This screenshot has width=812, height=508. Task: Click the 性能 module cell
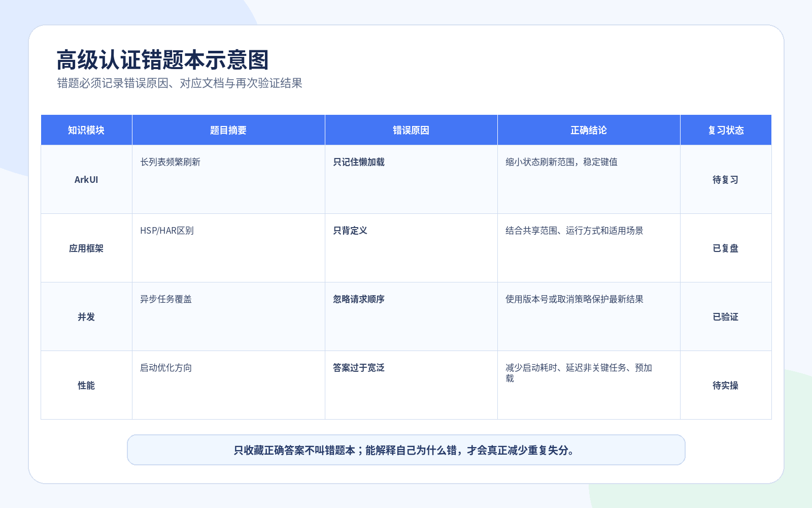coord(86,385)
